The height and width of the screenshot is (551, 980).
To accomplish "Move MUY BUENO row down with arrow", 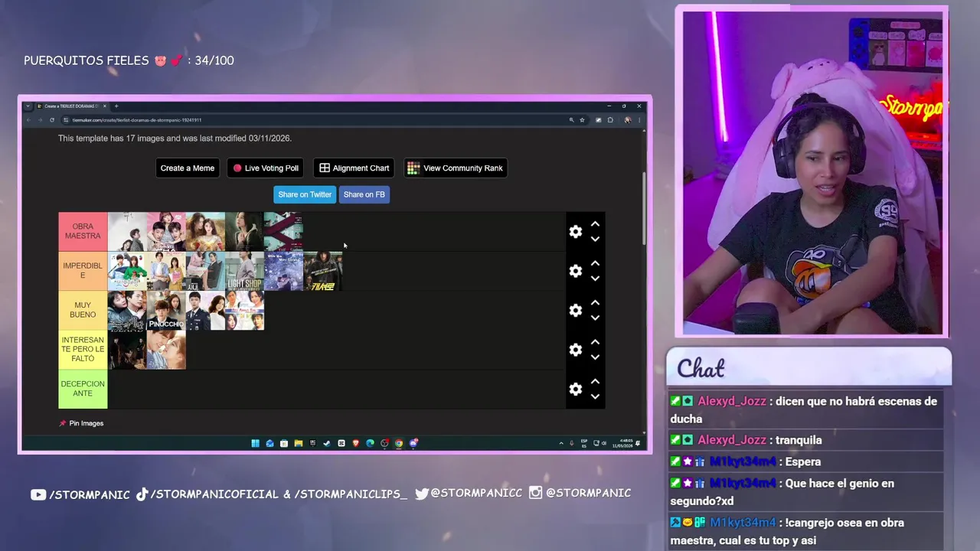I will pyautogui.click(x=595, y=318).
